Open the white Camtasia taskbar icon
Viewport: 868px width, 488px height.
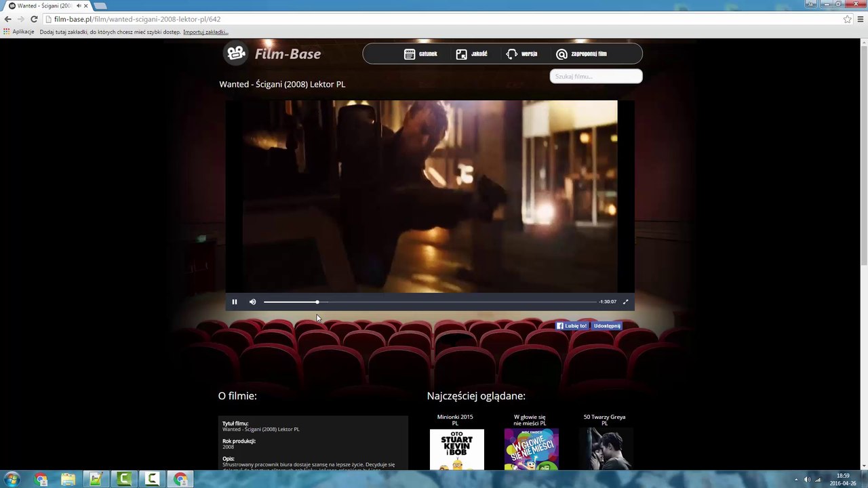click(152, 479)
